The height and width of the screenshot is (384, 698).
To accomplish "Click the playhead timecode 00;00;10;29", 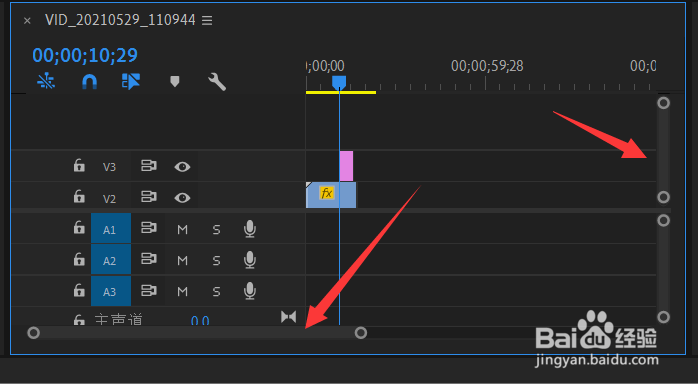I will point(85,55).
